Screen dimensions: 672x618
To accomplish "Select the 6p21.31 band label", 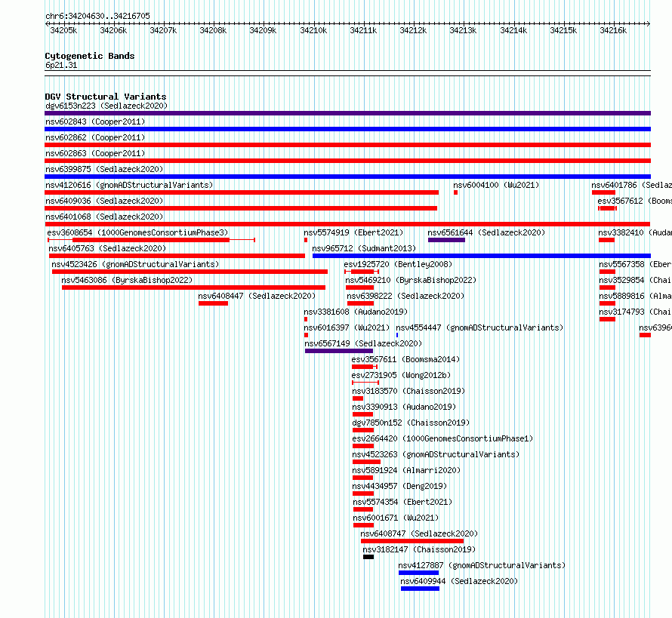I will pos(61,65).
